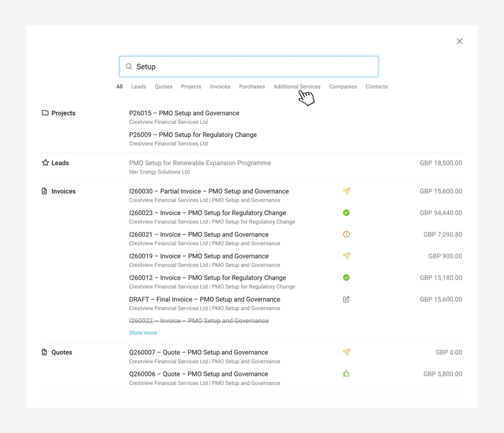
Task: Click the Projects folder icon
Action: [45, 113]
